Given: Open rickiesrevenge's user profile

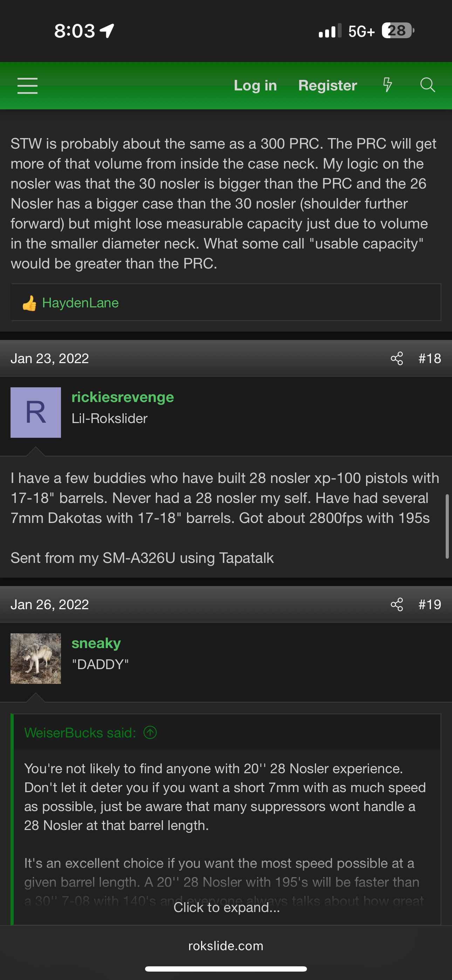Looking at the screenshot, I should tap(123, 397).
